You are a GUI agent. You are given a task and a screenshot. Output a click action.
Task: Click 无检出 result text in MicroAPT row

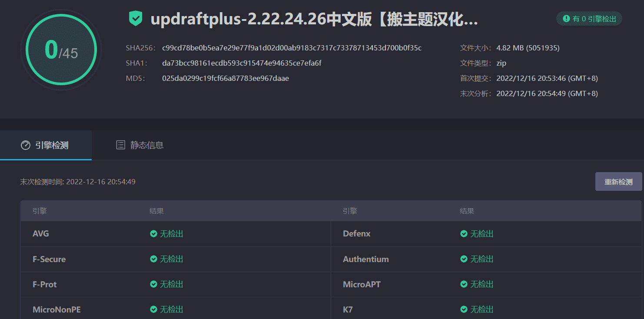482,284
